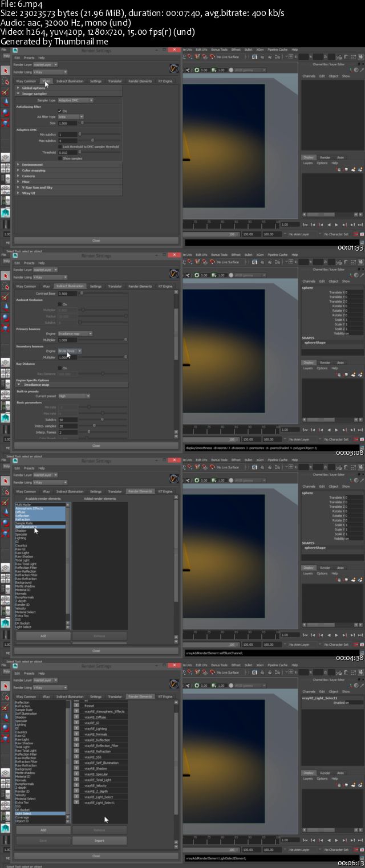Open Render Using V-Ray dropdown in 00:01:33 frame
The image size is (365, 868).
50,72
